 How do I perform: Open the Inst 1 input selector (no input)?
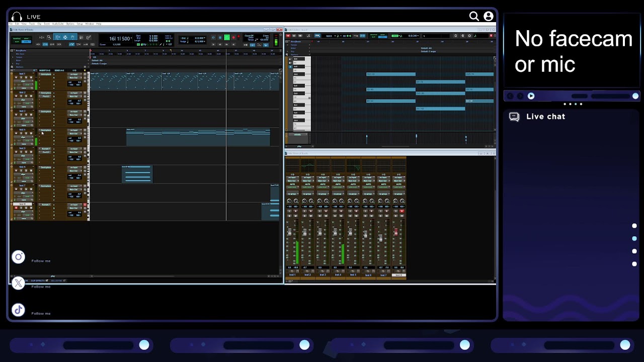[74, 74]
